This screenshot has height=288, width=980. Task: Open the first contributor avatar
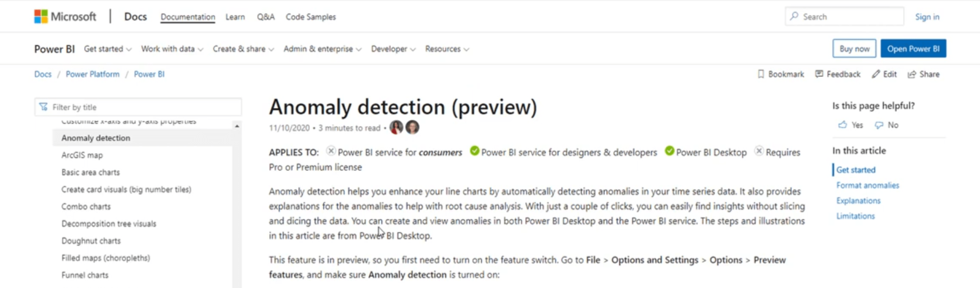396,127
